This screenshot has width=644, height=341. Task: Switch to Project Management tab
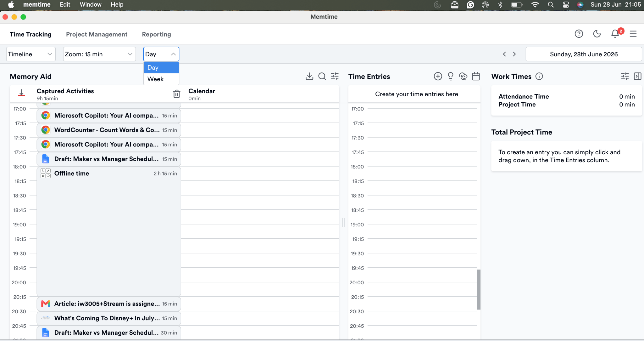(97, 34)
